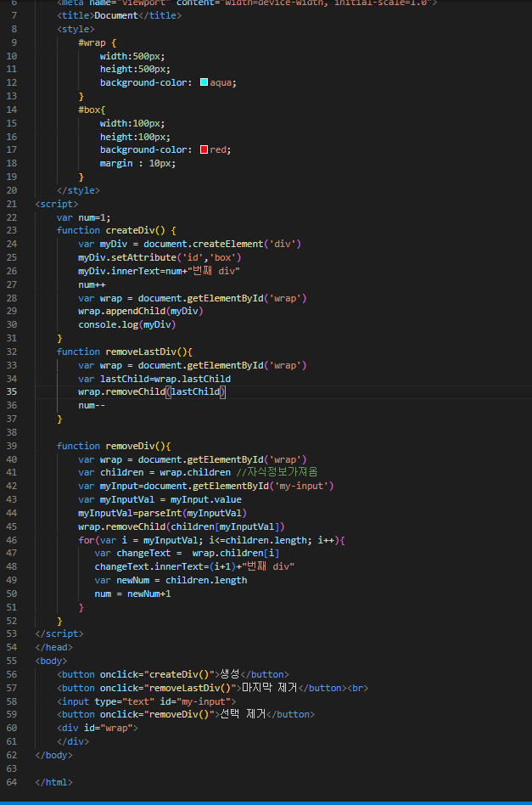Screen dimensions: 532x805
Task: Click 'wrap.removeChild(children[myInputVal])' line
Action: pos(181,526)
